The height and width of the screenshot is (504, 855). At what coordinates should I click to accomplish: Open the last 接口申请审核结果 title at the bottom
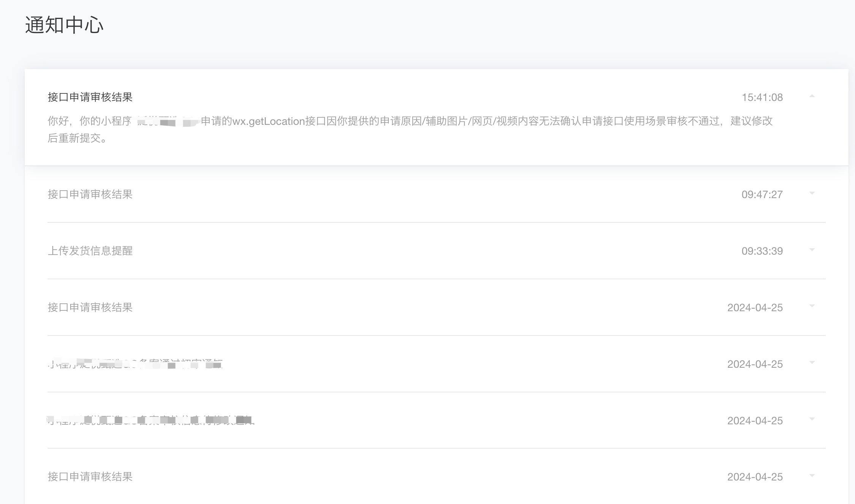pyautogui.click(x=90, y=477)
